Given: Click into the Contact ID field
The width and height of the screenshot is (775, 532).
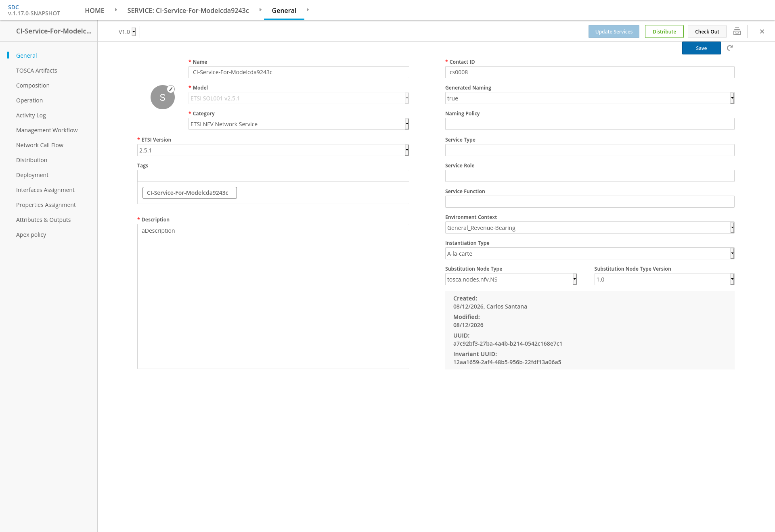Looking at the screenshot, I should tap(590, 72).
